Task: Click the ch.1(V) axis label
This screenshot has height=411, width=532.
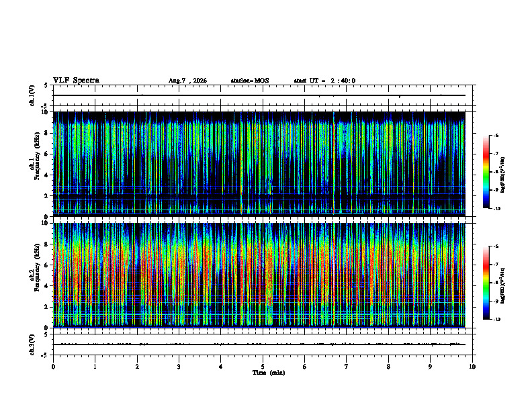Action: (x=32, y=95)
